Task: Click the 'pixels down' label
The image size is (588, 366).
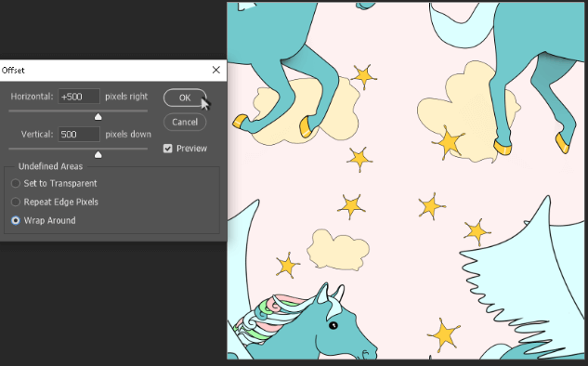Action: point(128,135)
